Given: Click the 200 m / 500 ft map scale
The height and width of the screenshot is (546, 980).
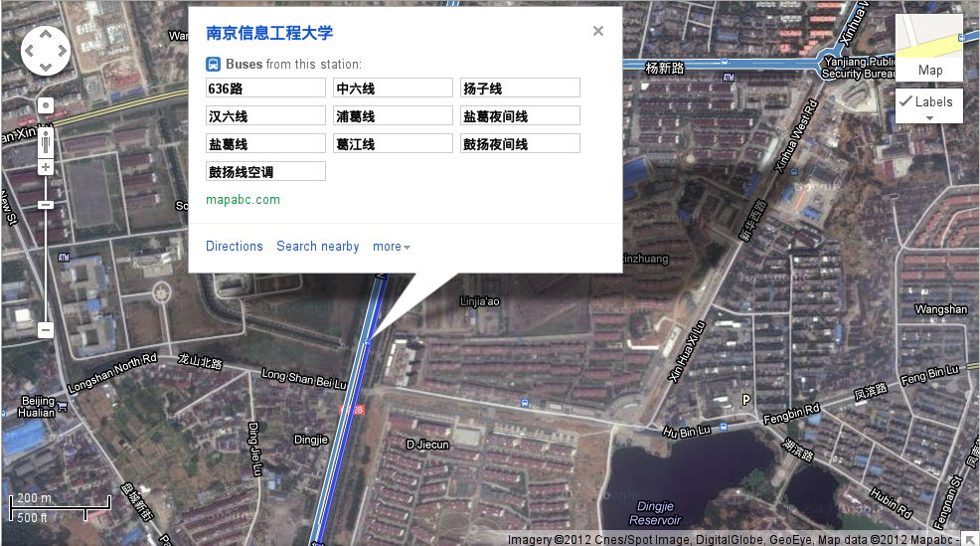Looking at the screenshot, I should [60, 508].
